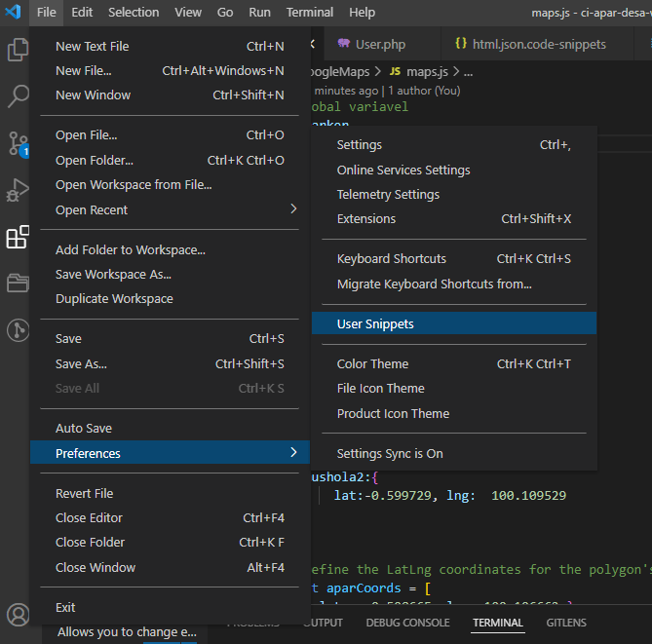The image size is (652, 644).
Task: Open Online Services Settings
Action: click(454, 170)
